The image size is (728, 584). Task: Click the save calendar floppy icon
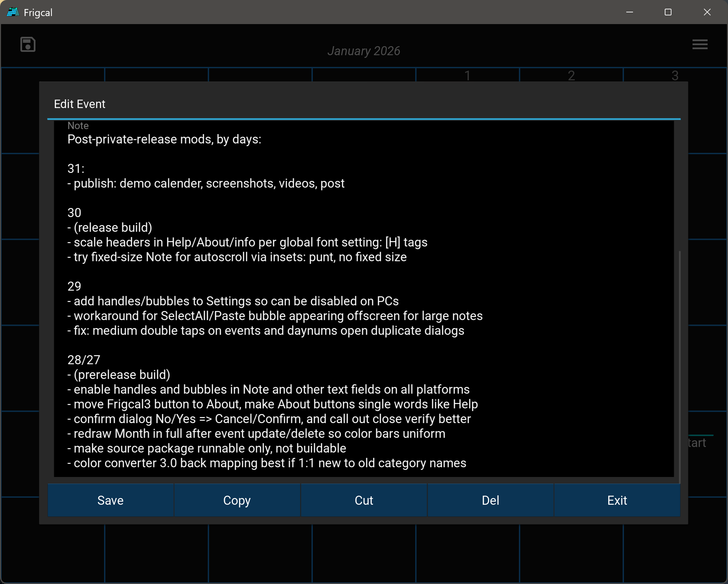(28, 44)
